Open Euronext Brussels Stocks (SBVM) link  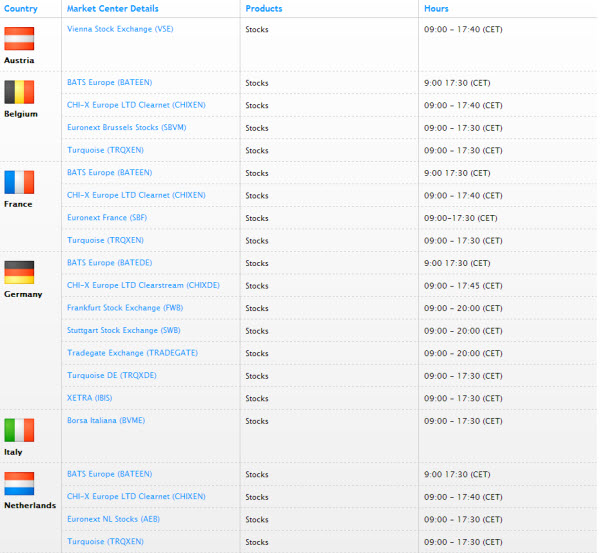point(126,128)
